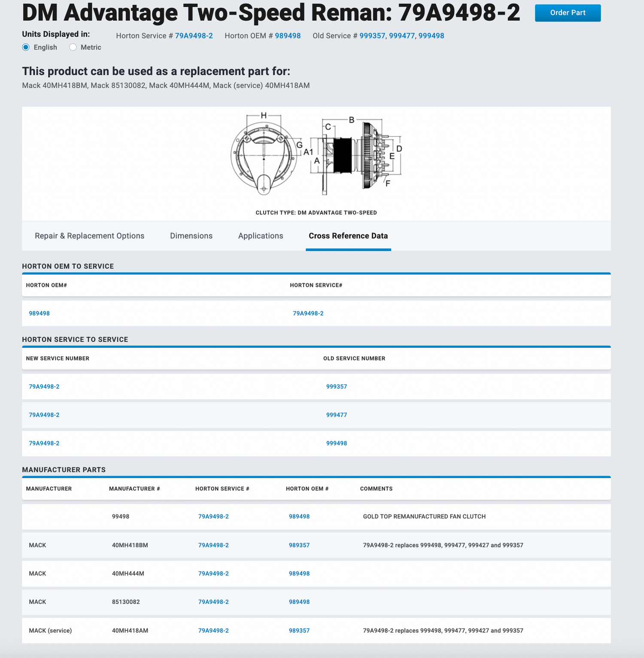Click MACK cell in 40MH418BM row
Screen dimensions: 644x658
pos(37,545)
